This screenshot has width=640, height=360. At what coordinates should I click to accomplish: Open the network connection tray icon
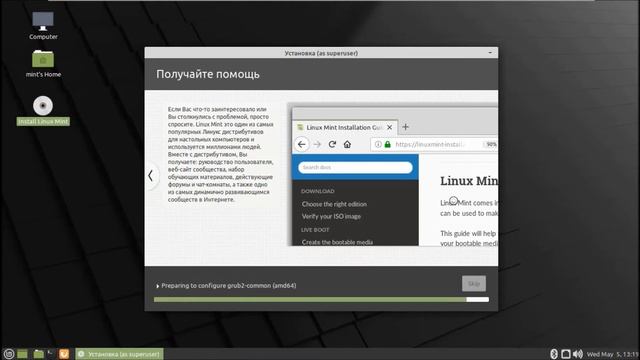[566, 354]
